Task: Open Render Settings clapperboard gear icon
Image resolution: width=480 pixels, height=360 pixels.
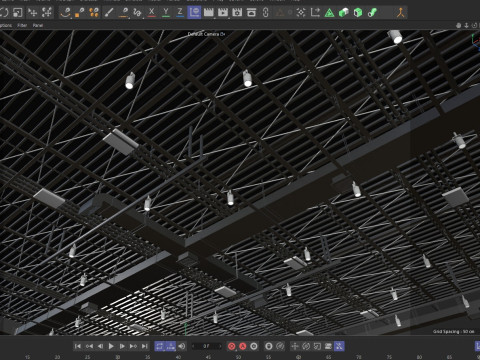Action: pos(237,13)
